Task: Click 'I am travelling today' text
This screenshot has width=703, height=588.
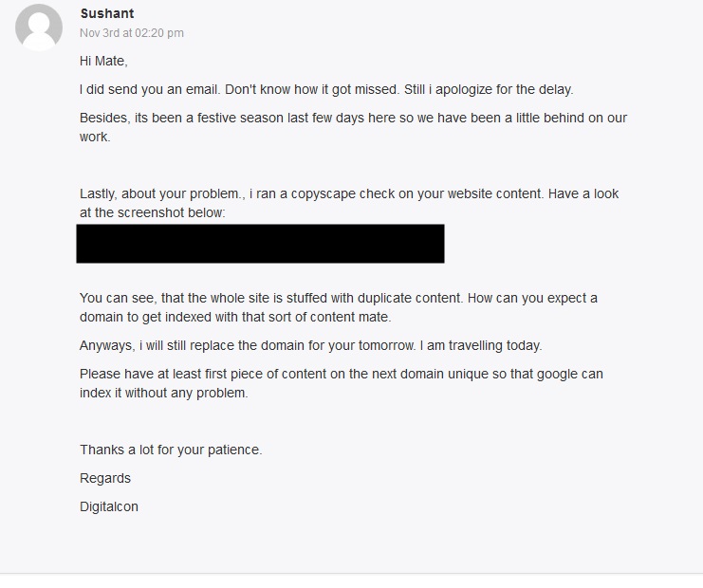Action: pyautogui.click(x=481, y=345)
